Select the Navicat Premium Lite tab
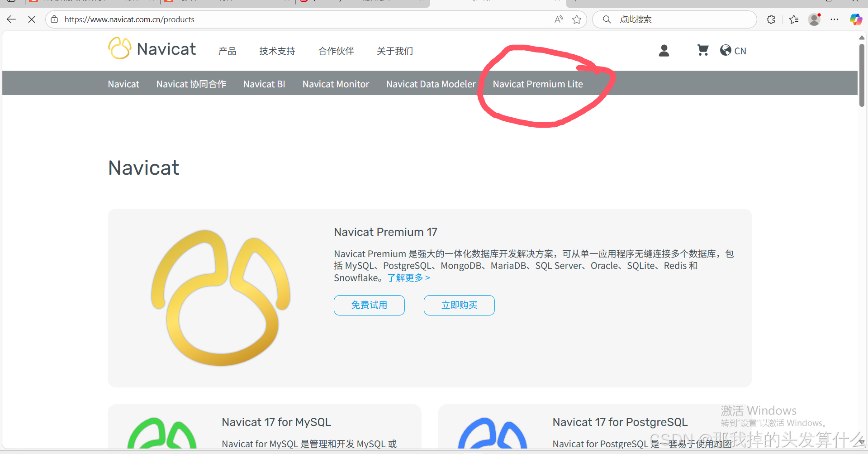This screenshot has height=454, width=868. point(538,84)
